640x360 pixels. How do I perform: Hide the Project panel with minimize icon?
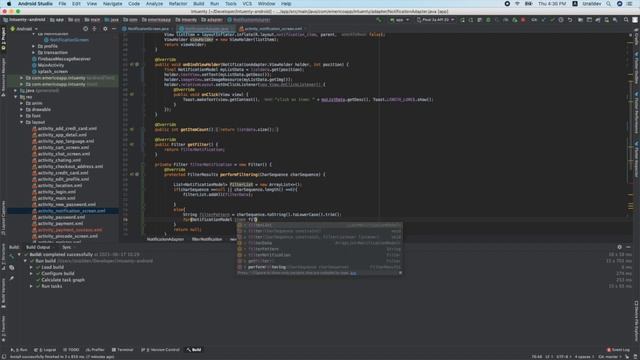click(114, 29)
